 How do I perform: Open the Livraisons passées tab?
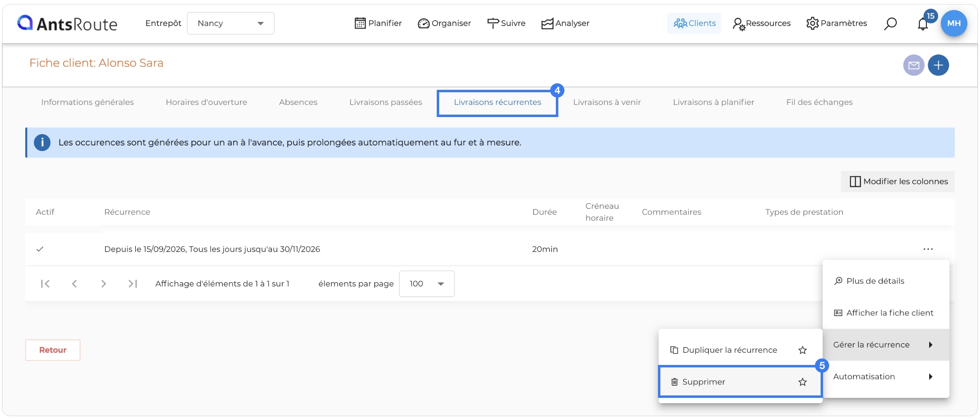pos(385,102)
